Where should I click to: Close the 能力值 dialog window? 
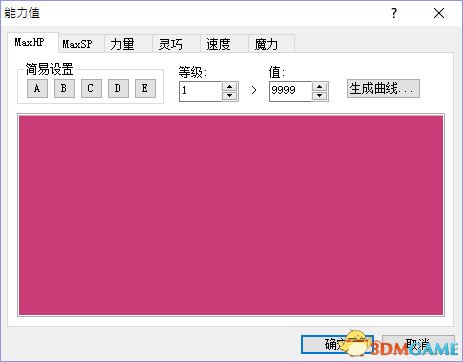pos(439,13)
